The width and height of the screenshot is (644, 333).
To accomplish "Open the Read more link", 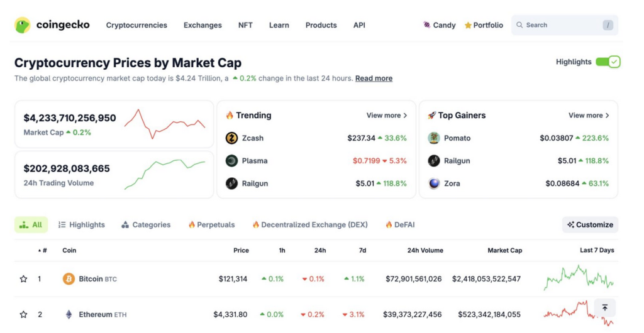I will coord(374,79).
